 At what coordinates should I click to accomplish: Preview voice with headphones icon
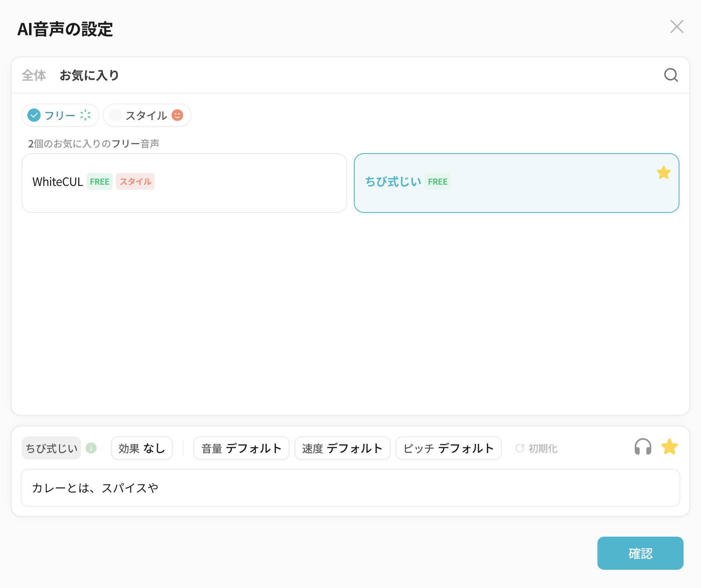[643, 447]
